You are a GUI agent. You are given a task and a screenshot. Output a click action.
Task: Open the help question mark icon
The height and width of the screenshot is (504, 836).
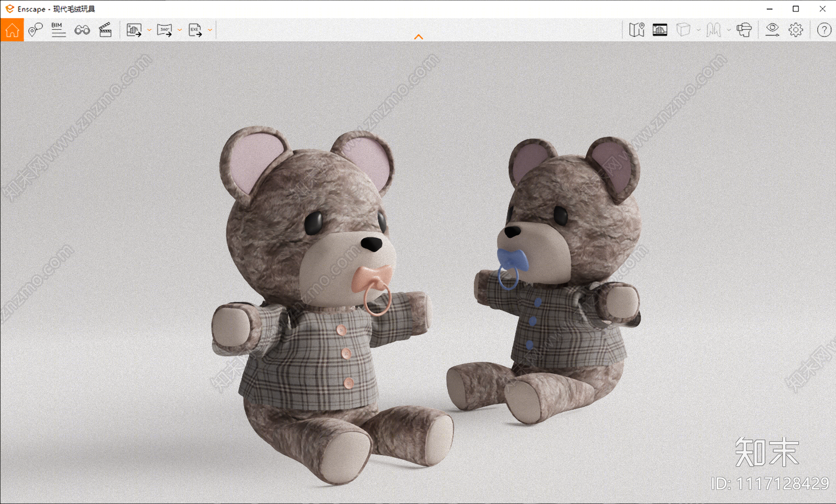(x=824, y=30)
